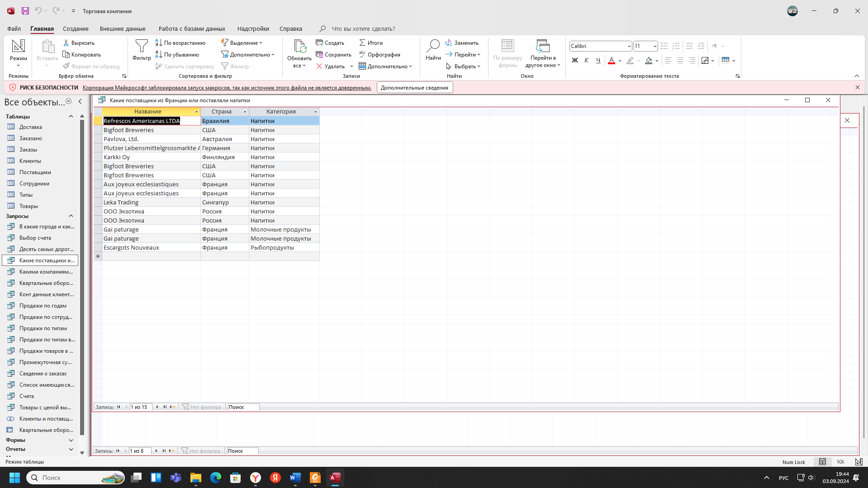Open Работа с базами данных tab

point(192,28)
